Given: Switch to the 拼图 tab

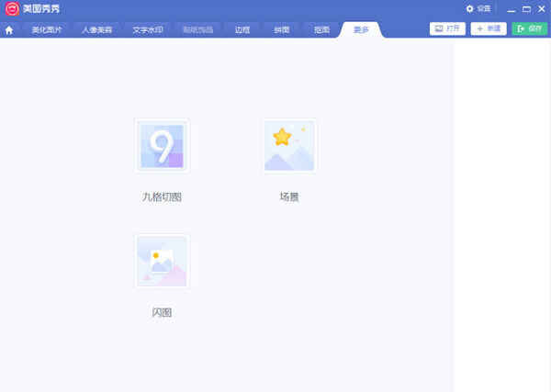Looking at the screenshot, I should pyautogui.click(x=282, y=30).
